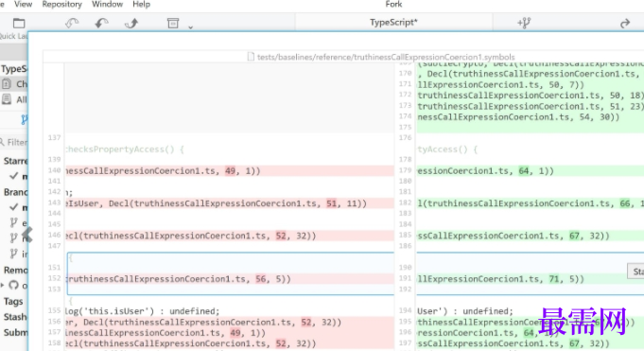Viewport: 644px width, 351px height.
Task: Collapse the Remotes section header
Action: coord(15,270)
